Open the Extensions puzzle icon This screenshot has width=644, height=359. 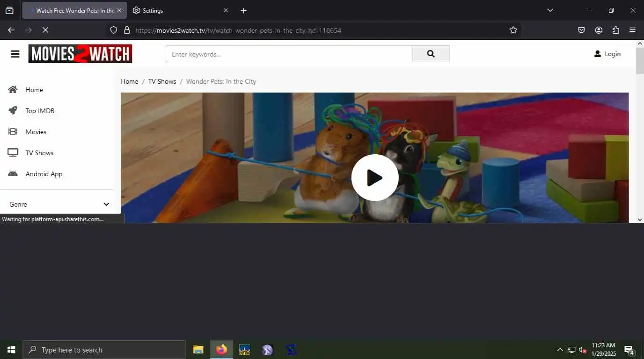click(x=615, y=30)
